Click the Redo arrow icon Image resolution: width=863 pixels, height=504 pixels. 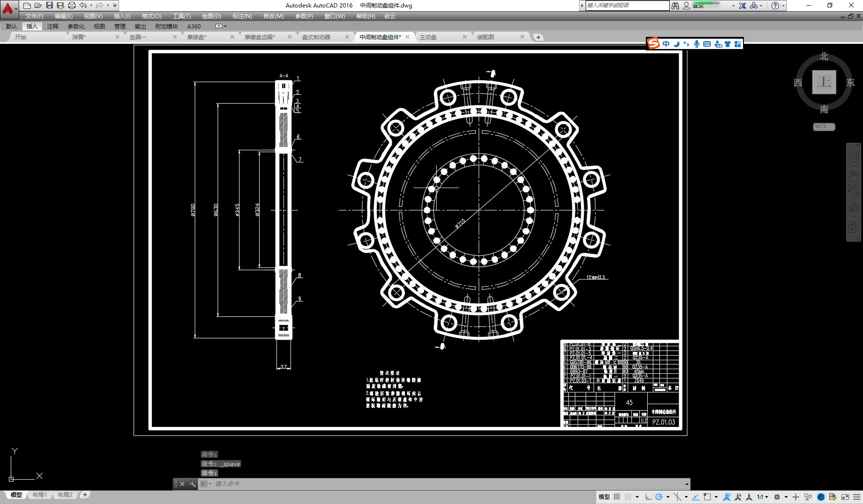[x=99, y=6]
